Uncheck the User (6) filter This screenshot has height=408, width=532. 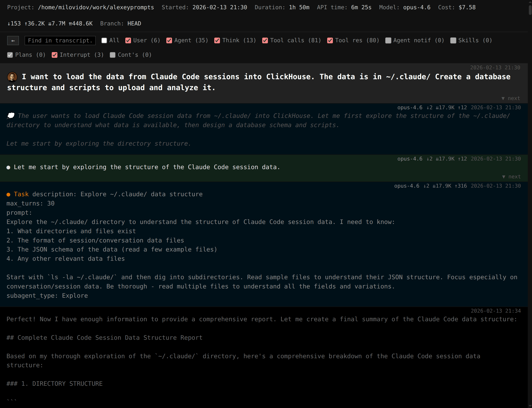[128, 40]
